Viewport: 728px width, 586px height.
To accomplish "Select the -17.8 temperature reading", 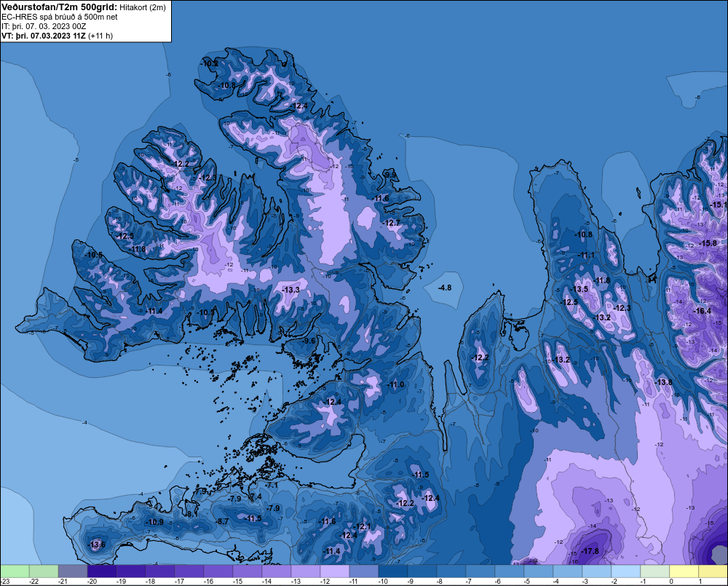I will point(590,551).
